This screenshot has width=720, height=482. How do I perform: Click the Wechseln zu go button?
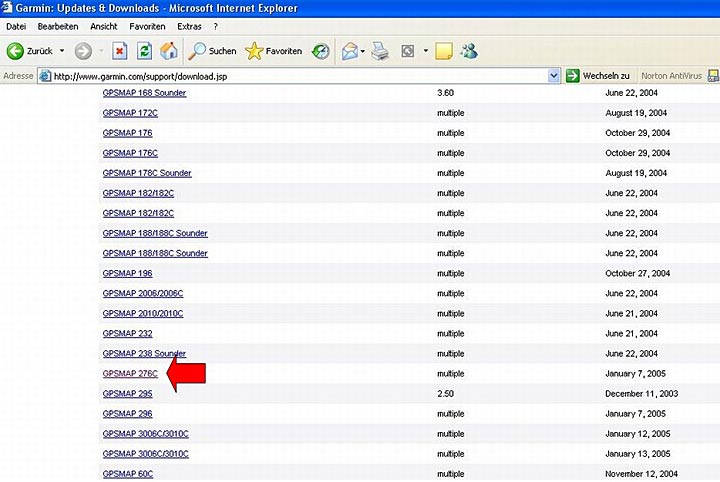point(598,76)
